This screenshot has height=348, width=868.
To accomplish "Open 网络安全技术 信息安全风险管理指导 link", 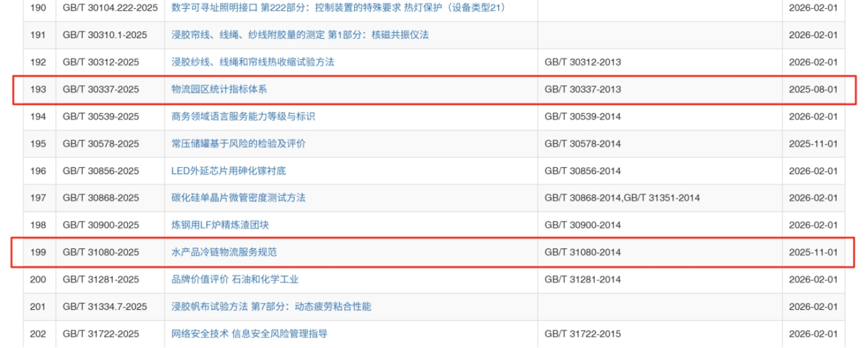I will [249, 334].
